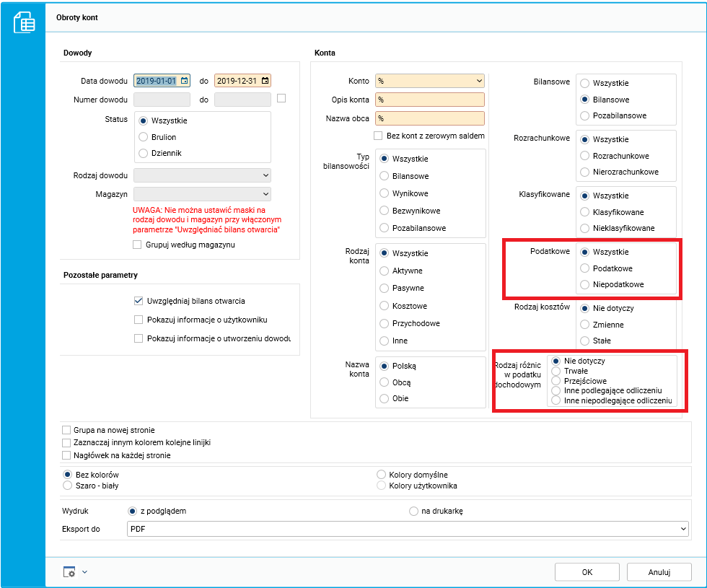Choose Kolory domyślne color scheme
Screen dimensions: 707x588
coord(382,475)
